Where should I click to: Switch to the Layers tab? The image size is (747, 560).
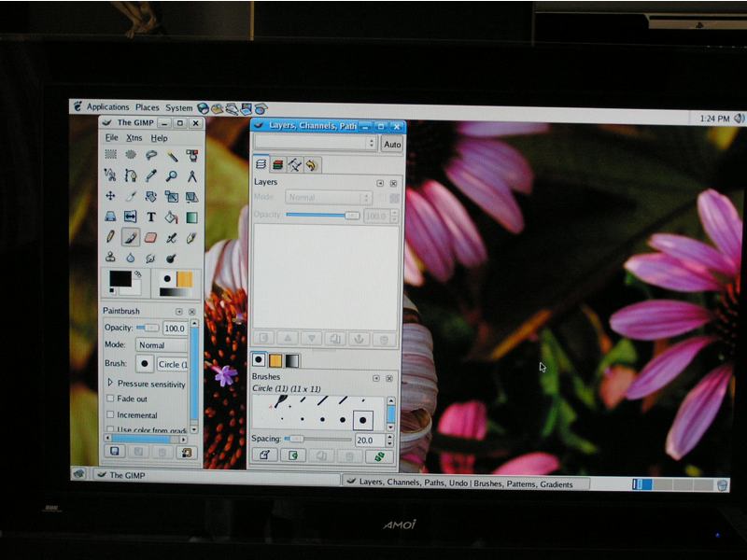point(261,164)
